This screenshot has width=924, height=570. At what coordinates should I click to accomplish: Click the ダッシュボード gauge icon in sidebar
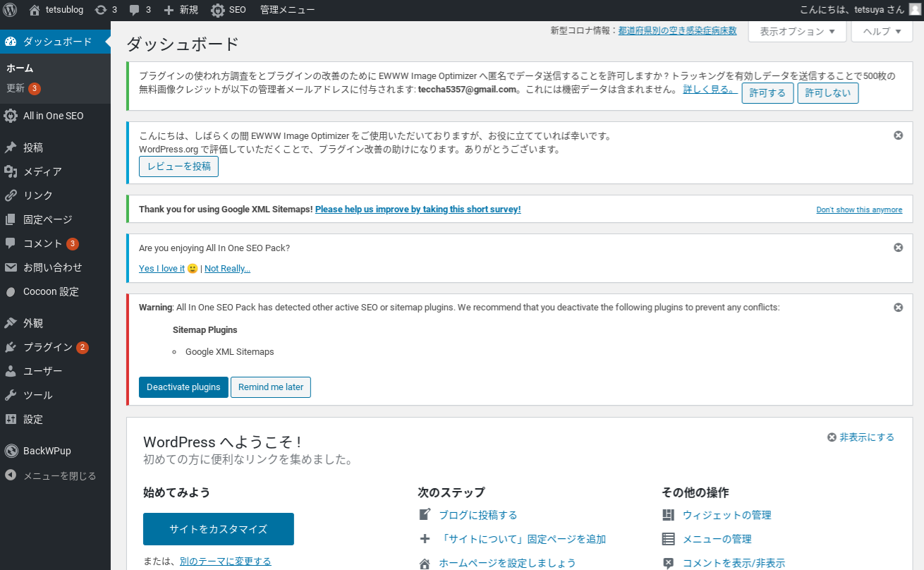tap(11, 42)
